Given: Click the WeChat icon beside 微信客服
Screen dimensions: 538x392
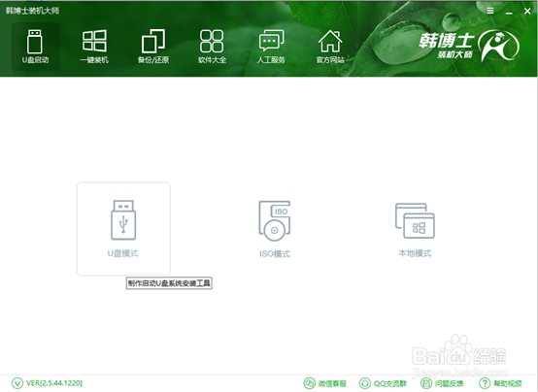Looking at the screenshot, I should tap(309, 383).
